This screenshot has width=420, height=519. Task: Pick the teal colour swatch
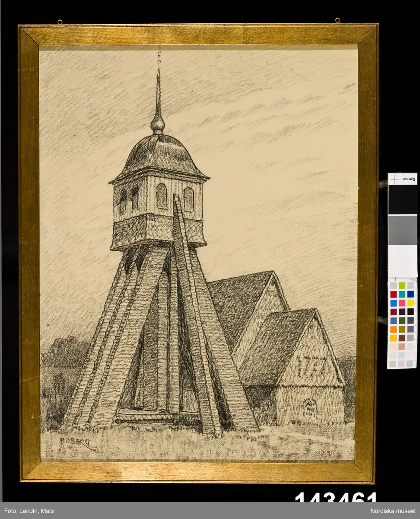402,294
